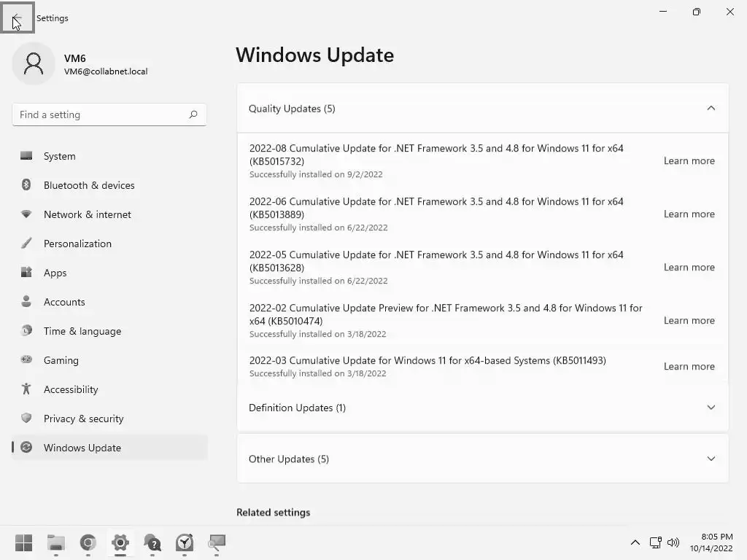Select the Windows Update sidebar label
747x560 pixels.
point(82,448)
